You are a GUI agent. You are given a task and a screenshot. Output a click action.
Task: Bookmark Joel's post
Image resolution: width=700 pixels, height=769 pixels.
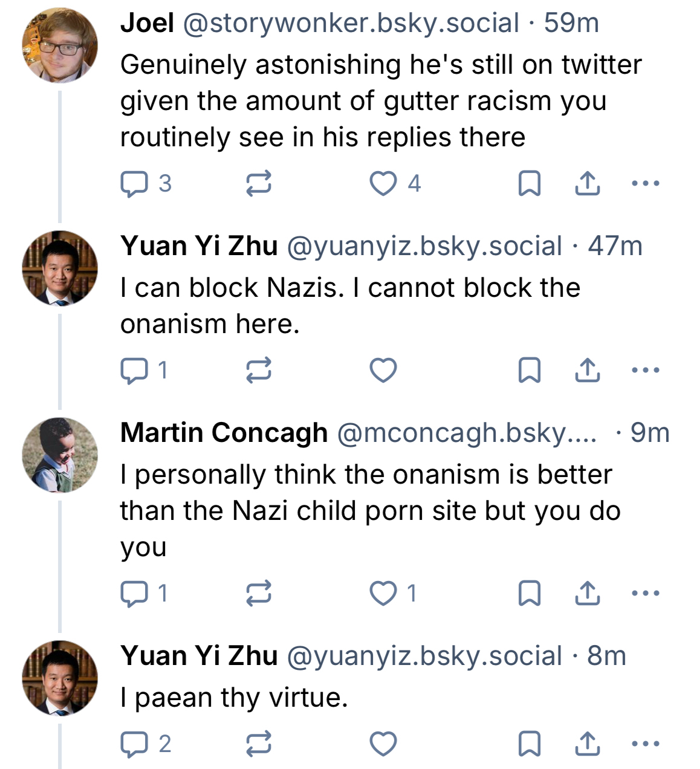click(x=530, y=184)
